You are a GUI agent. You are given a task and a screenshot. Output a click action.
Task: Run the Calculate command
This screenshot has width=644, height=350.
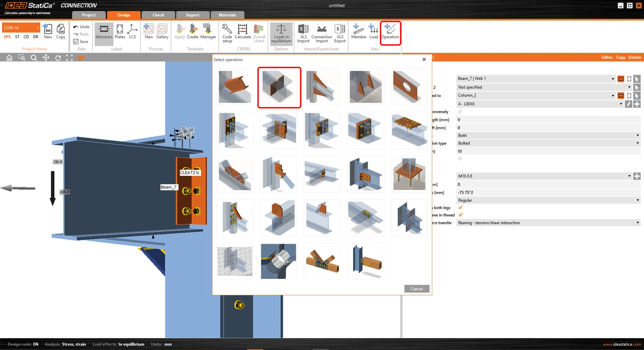[243, 31]
